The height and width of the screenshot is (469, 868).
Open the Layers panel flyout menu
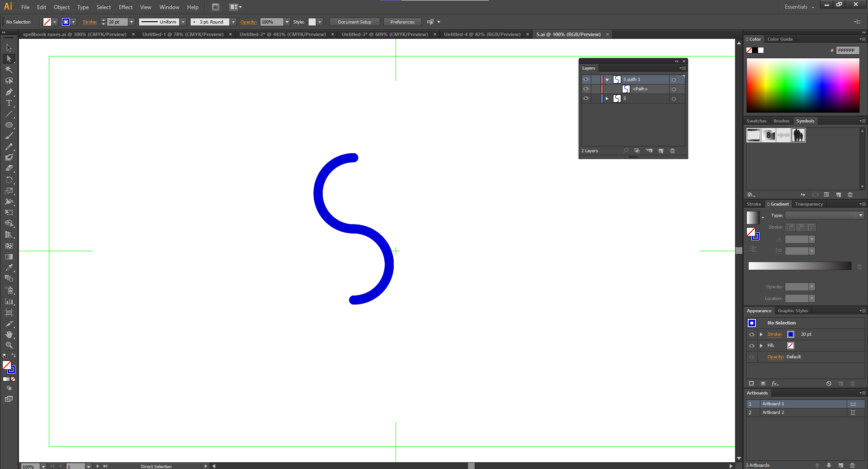point(683,68)
